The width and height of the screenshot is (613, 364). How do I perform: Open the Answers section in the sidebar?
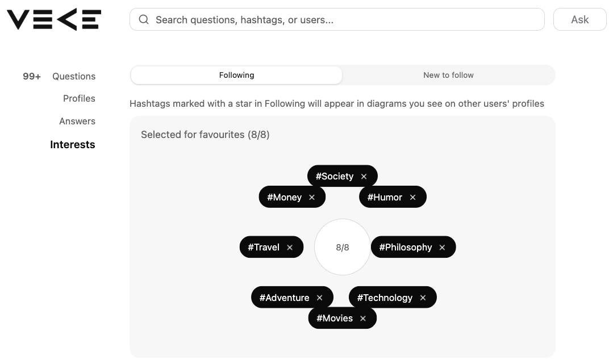[77, 121]
